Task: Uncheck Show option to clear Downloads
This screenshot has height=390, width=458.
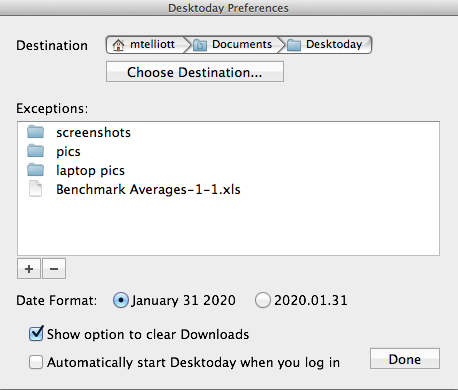Action: coord(36,334)
